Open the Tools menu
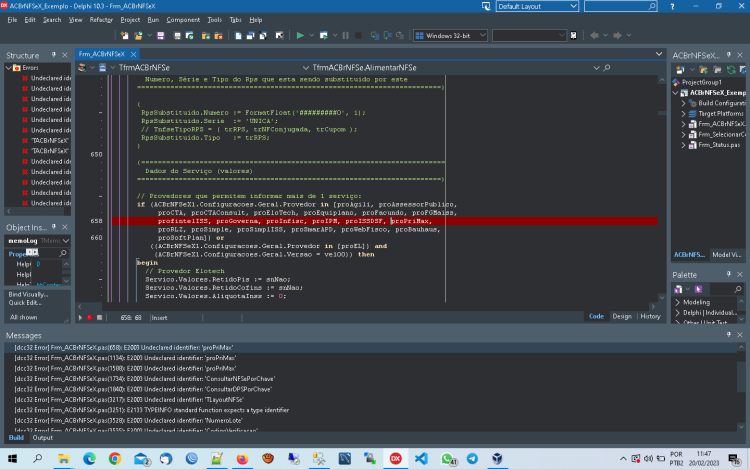This screenshot has height=469, width=750. [214, 20]
